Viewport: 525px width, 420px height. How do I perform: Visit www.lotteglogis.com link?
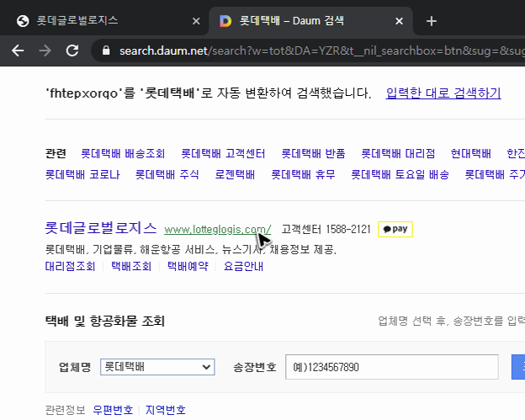point(218,230)
